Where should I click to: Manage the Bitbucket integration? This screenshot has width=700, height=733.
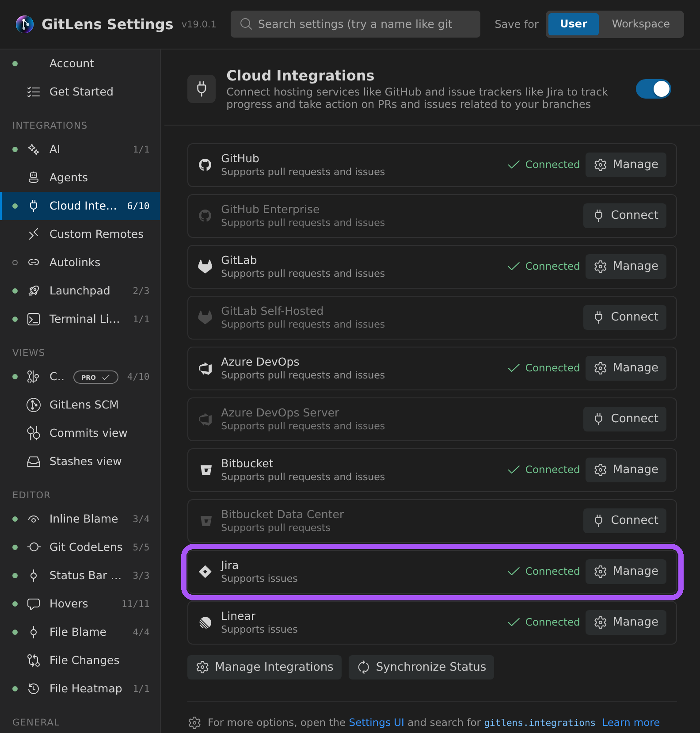tap(626, 470)
